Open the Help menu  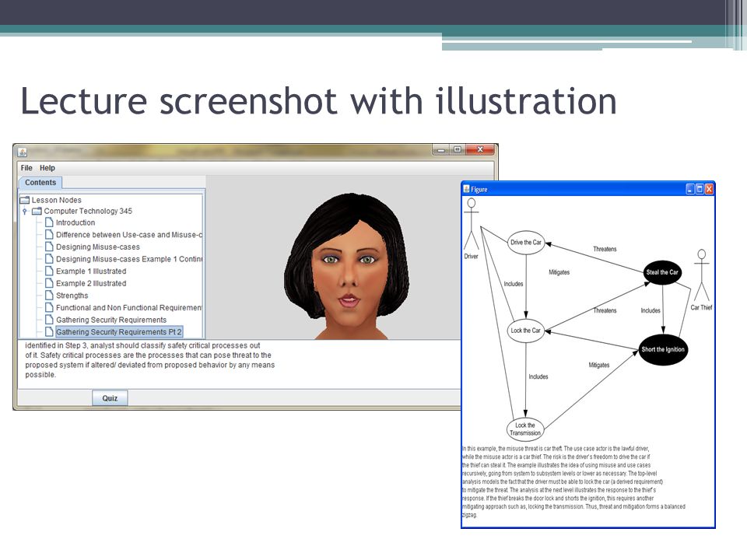(x=47, y=168)
